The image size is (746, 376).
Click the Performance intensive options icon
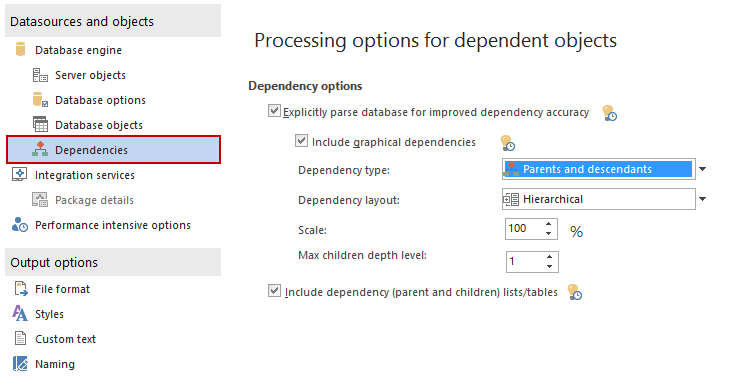click(x=20, y=225)
